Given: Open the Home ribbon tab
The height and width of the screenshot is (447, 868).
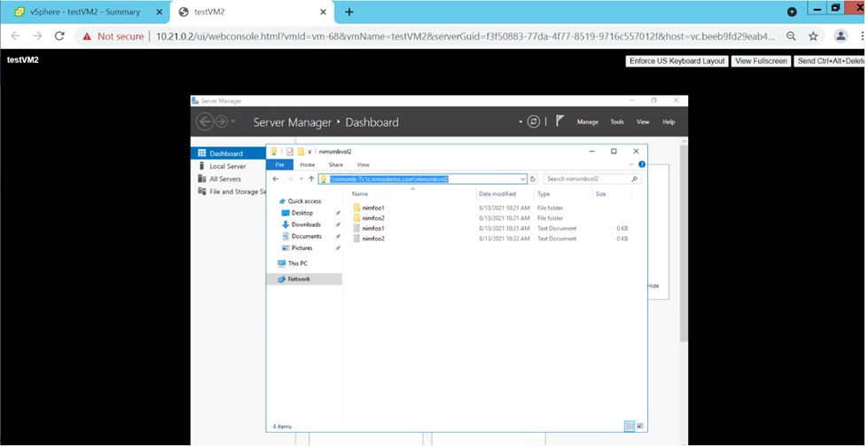Looking at the screenshot, I should pyautogui.click(x=308, y=164).
